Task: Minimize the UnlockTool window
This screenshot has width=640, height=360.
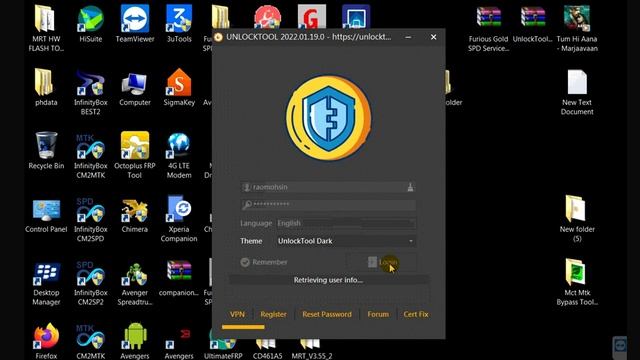Action: coord(408,37)
